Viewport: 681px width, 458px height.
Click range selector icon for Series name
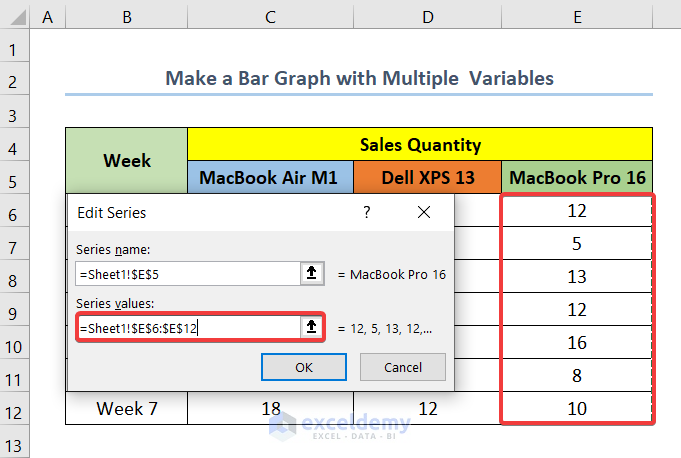click(311, 274)
